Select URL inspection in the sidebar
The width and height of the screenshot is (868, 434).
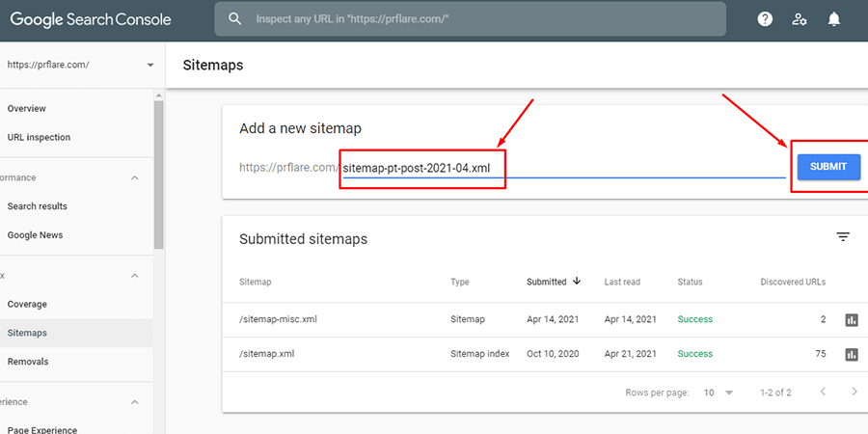tap(39, 137)
